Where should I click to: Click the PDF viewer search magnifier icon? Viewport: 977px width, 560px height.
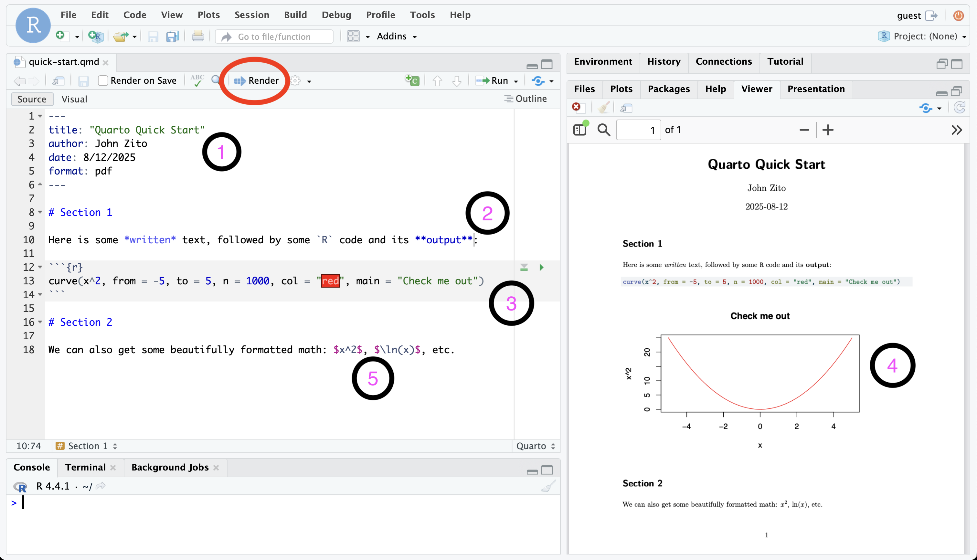[603, 130]
